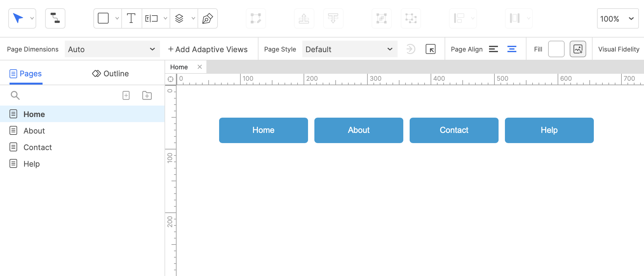Open the 100% zoom level dropdown
The width and height of the screenshot is (644, 276).
(617, 19)
